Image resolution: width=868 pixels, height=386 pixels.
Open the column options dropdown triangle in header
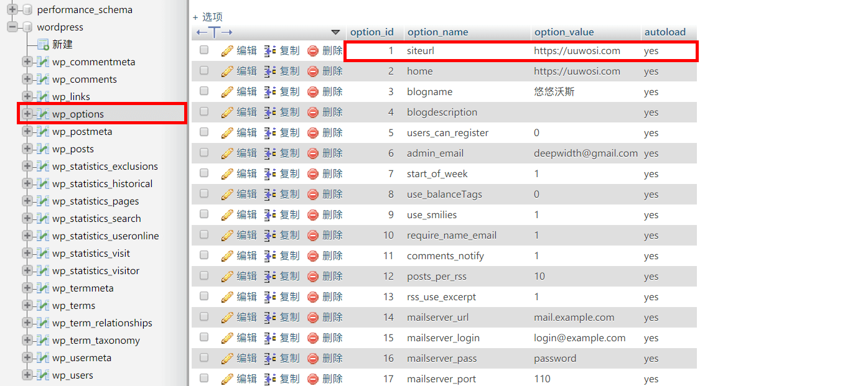[335, 32]
